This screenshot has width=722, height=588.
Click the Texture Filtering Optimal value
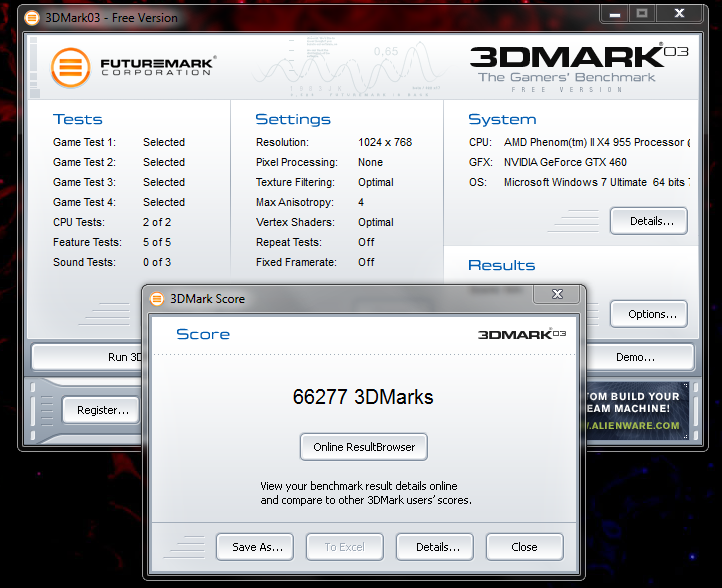[376, 182]
